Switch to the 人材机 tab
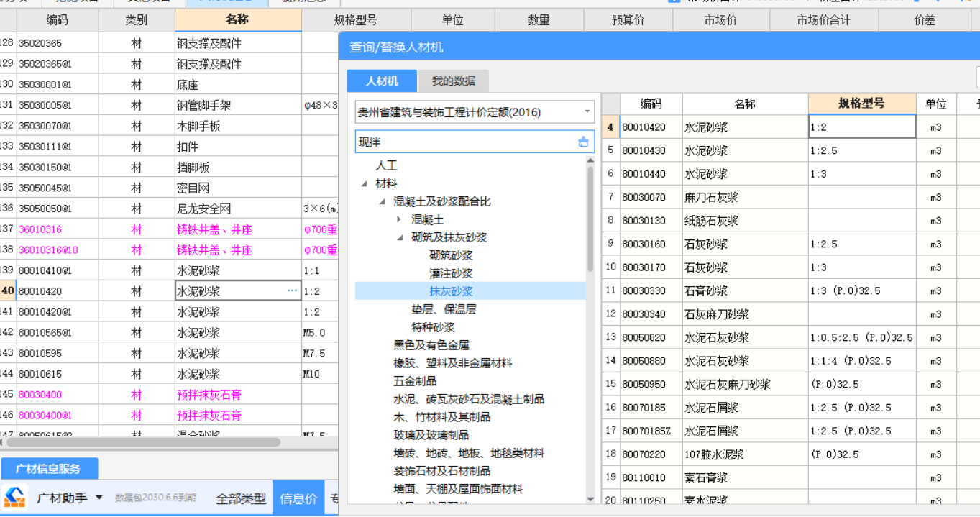The image size is (980, 517). (x=382, y=81)
